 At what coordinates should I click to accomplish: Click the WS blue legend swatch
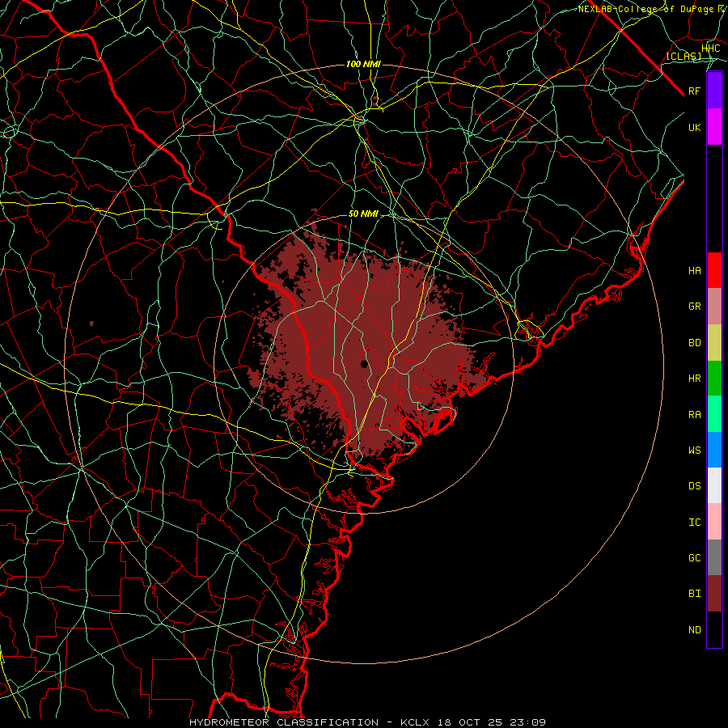point(714,450)
